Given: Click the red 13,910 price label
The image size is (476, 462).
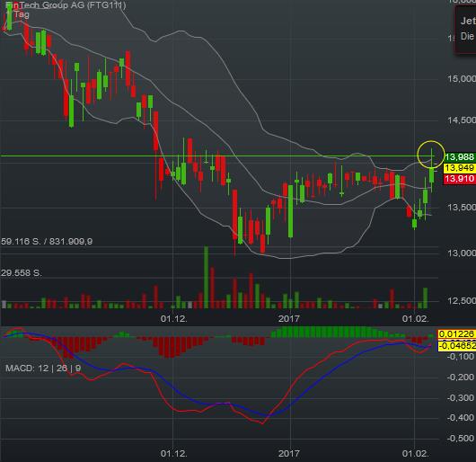Looking at the screenshot, I should (x=460, y=179).
